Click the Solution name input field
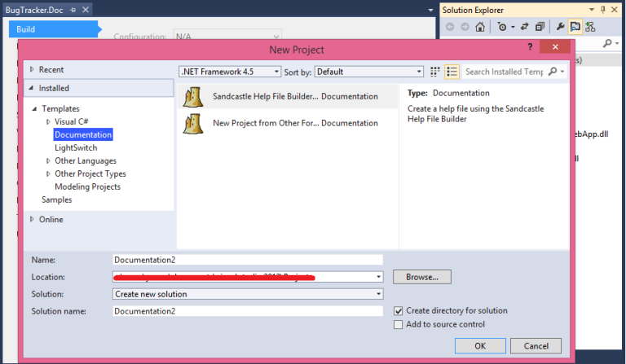The image size is (626, 364). (x=248, y=311)
